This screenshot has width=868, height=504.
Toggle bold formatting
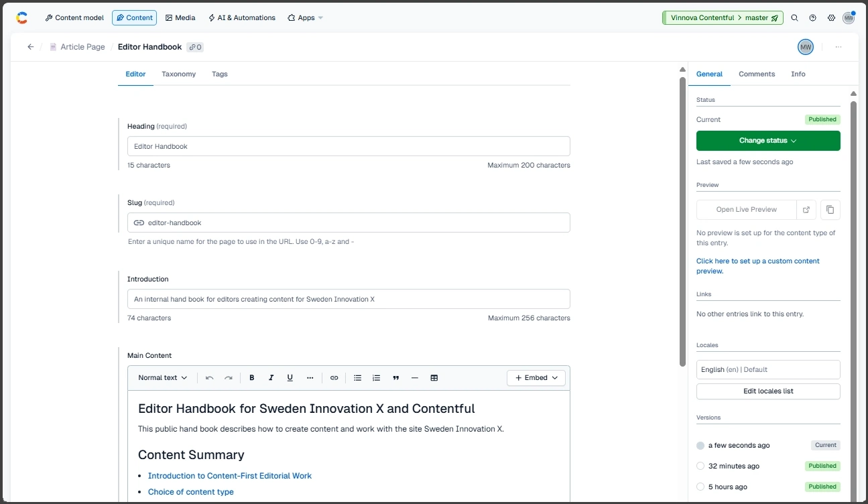(x=252, y=378)
